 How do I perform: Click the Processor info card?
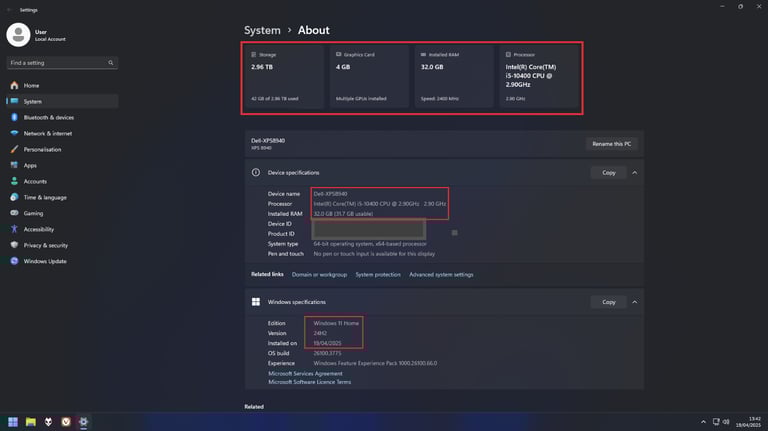pos(539,76)
